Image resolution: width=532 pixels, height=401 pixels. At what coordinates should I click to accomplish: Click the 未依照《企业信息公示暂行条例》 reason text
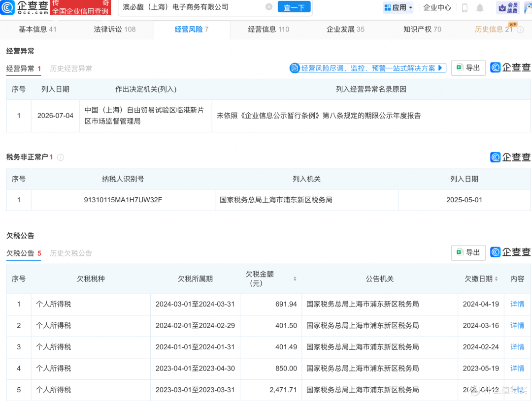pos(319,116)
